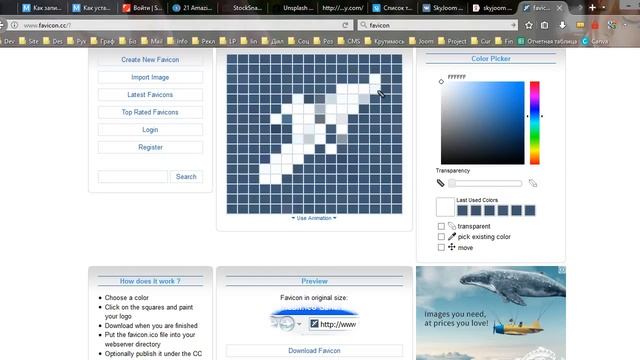Open the Joom bookmarks folder
The height and width of the screenshot is (360, 640).
(421, 41)
